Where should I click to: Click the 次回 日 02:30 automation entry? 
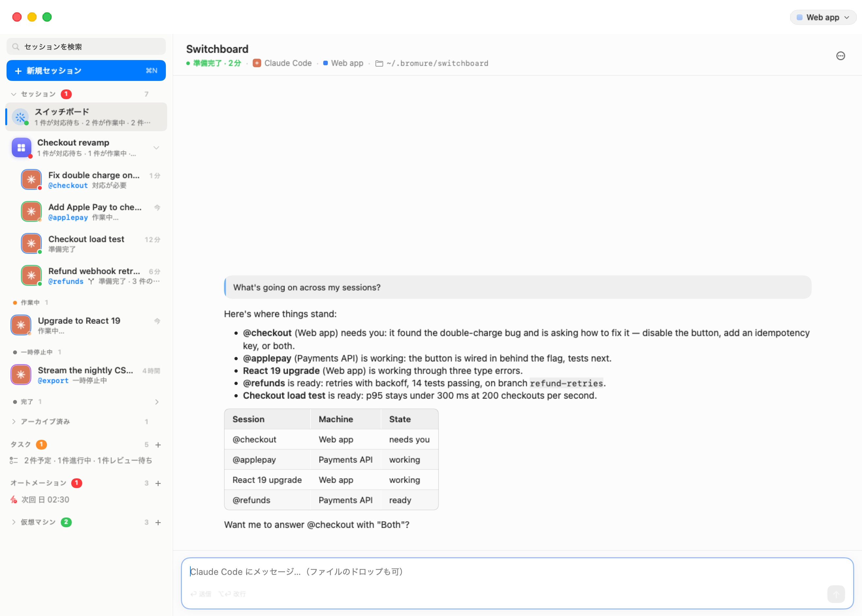[x=45, y=500]
